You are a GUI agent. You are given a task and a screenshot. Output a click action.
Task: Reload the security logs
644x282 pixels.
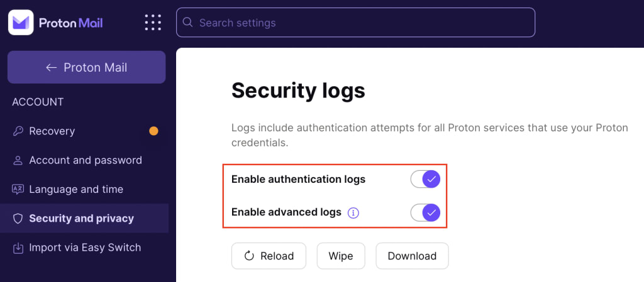[269, 256]
